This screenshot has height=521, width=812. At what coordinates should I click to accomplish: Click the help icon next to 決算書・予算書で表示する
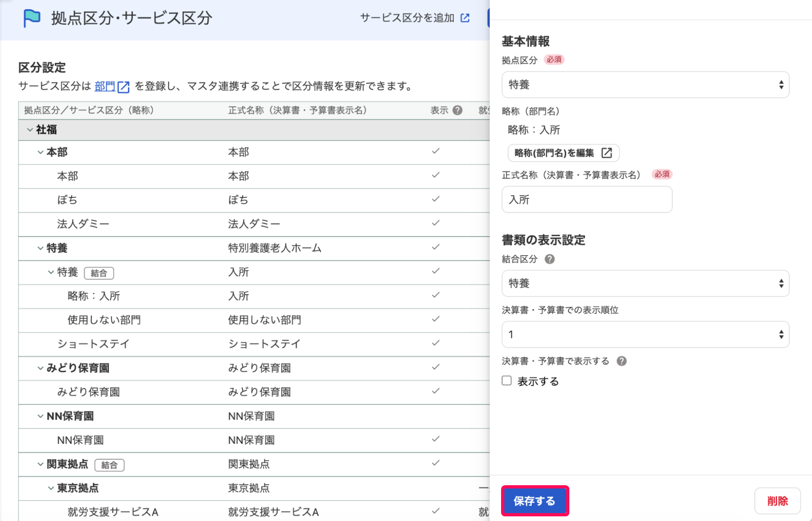tap(621, 361)
